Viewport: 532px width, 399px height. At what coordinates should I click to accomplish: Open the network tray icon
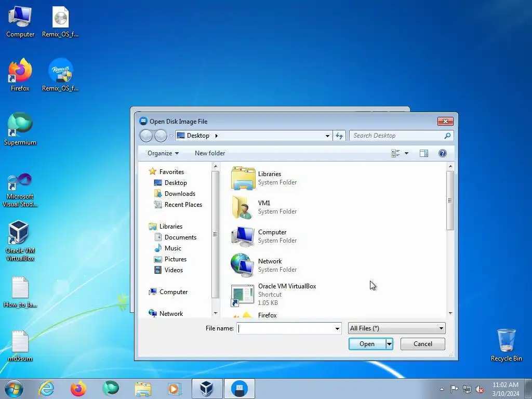[467, 389]
